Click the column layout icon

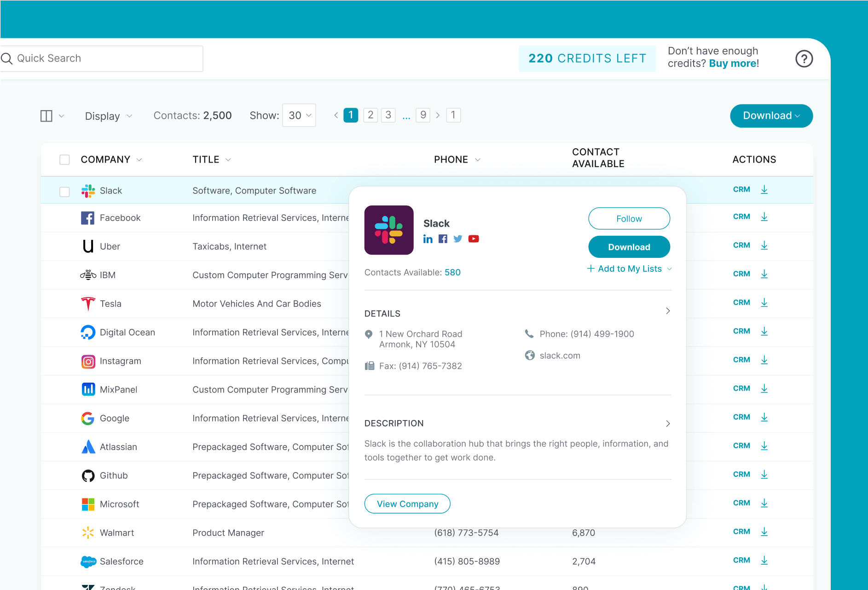(x=46, y=116)
